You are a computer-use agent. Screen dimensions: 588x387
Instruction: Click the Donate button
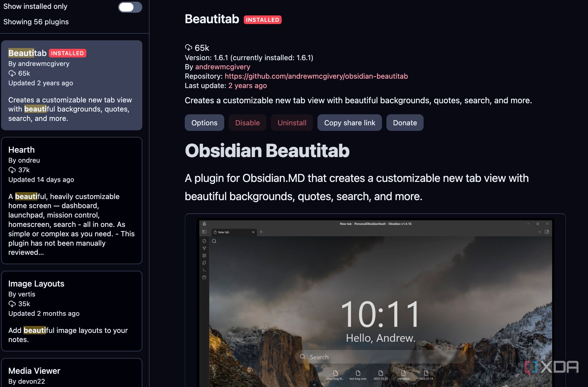[x=405, y=123]
